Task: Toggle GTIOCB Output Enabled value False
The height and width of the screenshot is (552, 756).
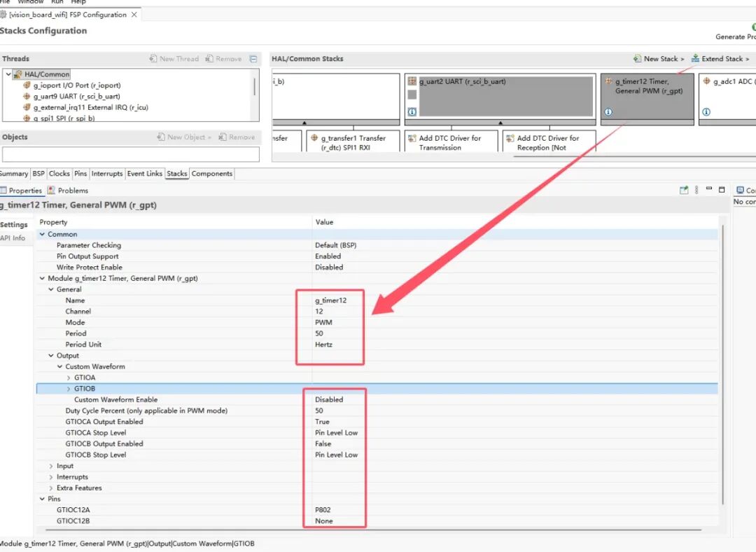Action: 323,444
